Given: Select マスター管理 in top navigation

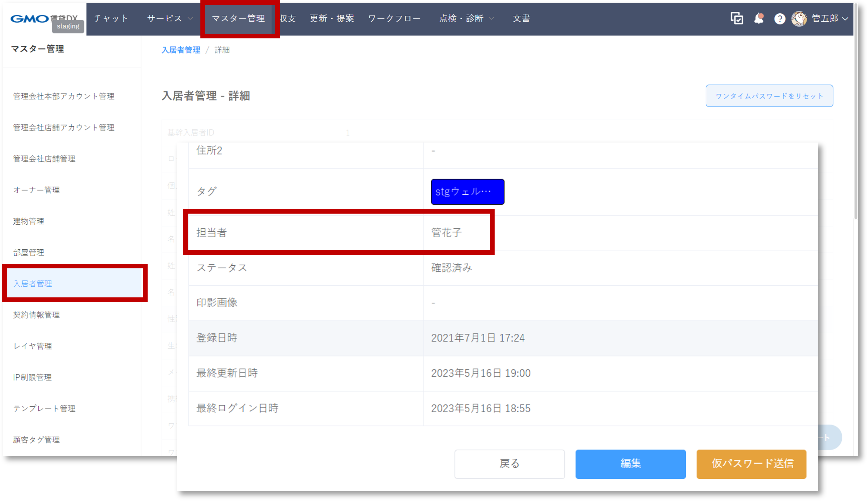Looking at the screenshot, I should pos(238,19).
